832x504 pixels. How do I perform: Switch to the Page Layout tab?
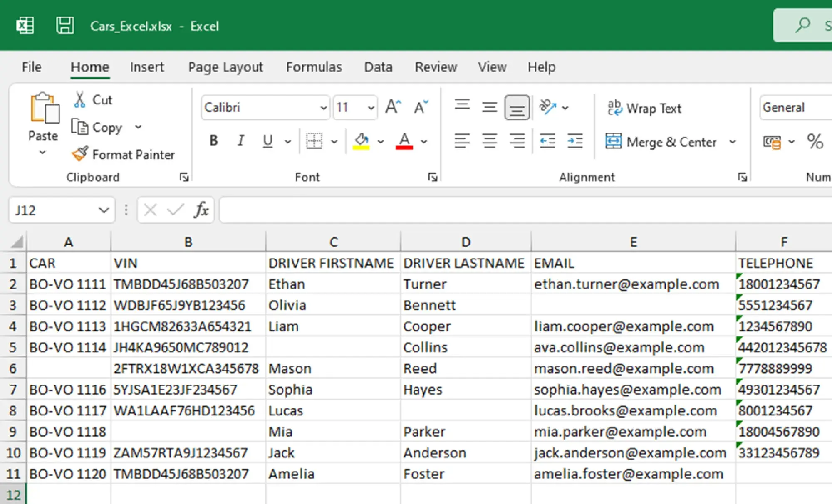pyautogui.click(x=225, y=67)
